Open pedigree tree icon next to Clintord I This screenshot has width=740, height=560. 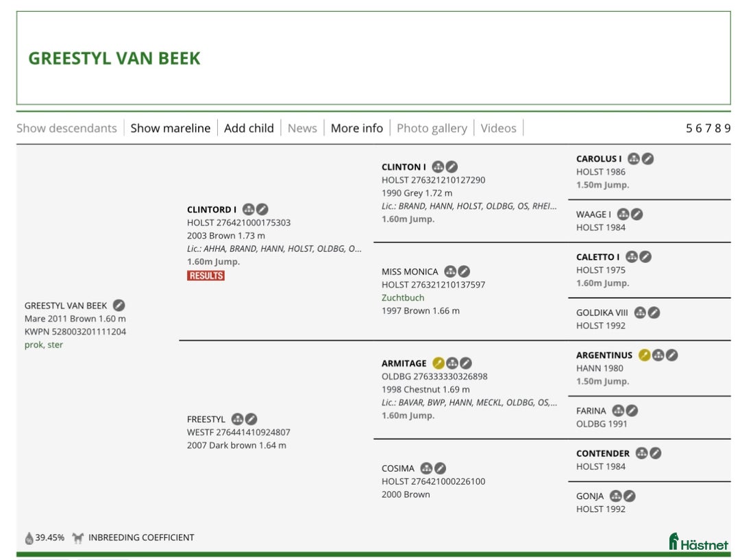pyautogui.click(x=249, y=210)
